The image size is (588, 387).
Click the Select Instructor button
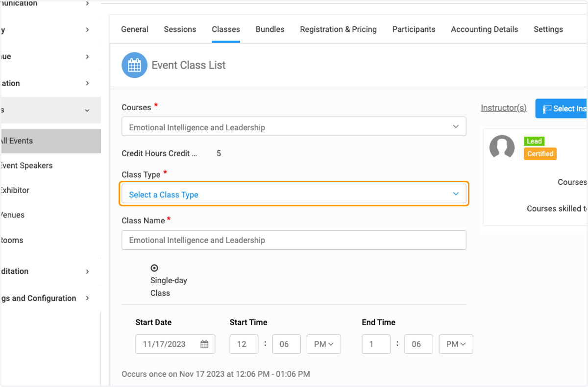pos(562,108)
